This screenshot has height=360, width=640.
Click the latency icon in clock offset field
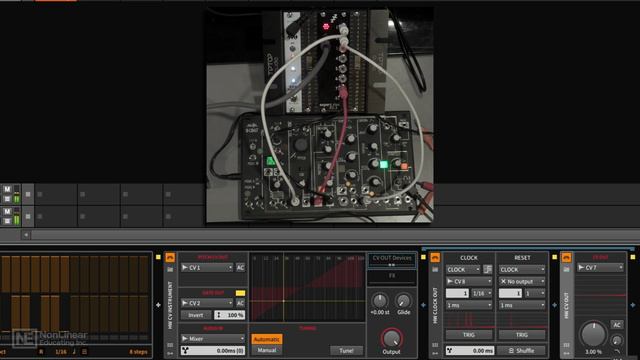point(449,351)
